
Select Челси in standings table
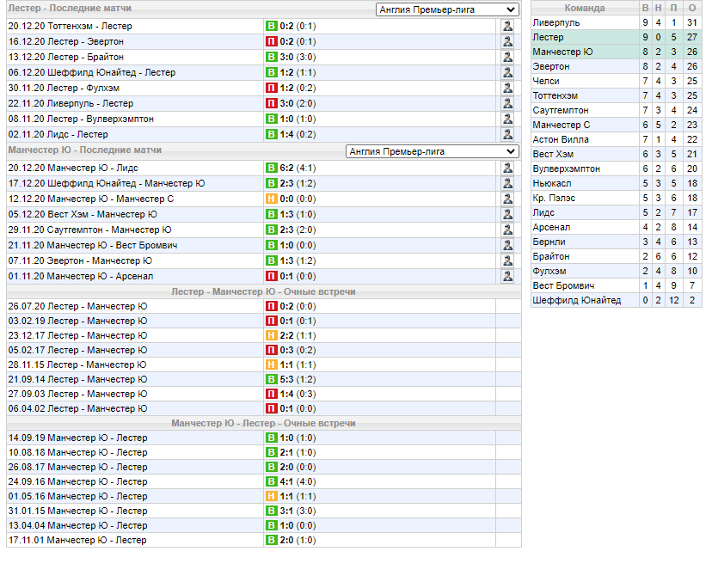(546, 81)
